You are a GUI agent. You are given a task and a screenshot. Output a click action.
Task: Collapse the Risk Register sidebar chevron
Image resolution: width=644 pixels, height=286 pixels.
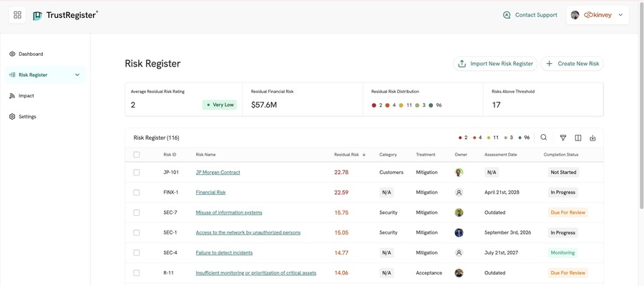click(77, 75)
